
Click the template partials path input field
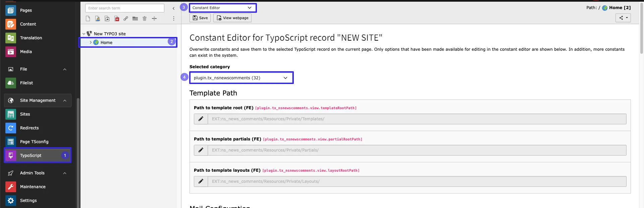pos(417,150)
